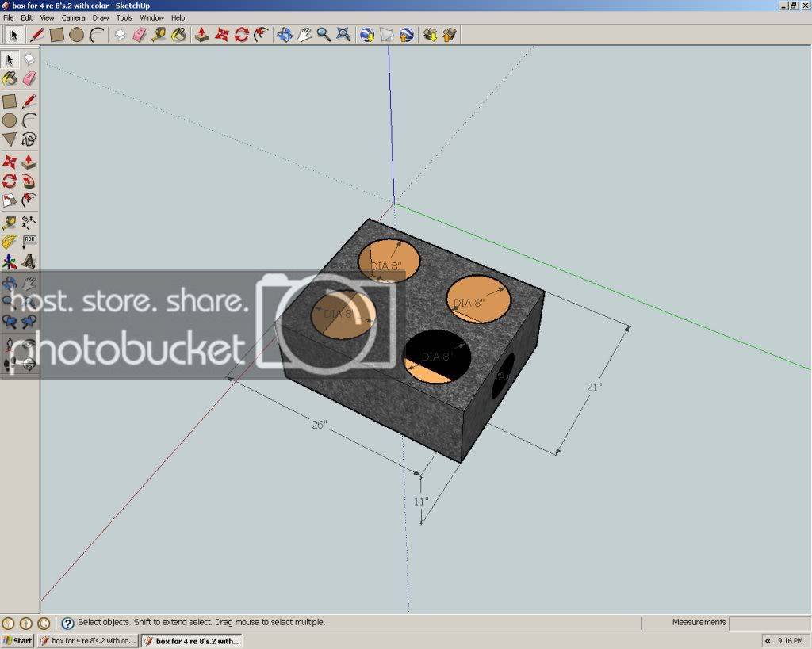This screenshot has height=649, width=812.
Task: Open the Help menu
Action: point(178,17)
